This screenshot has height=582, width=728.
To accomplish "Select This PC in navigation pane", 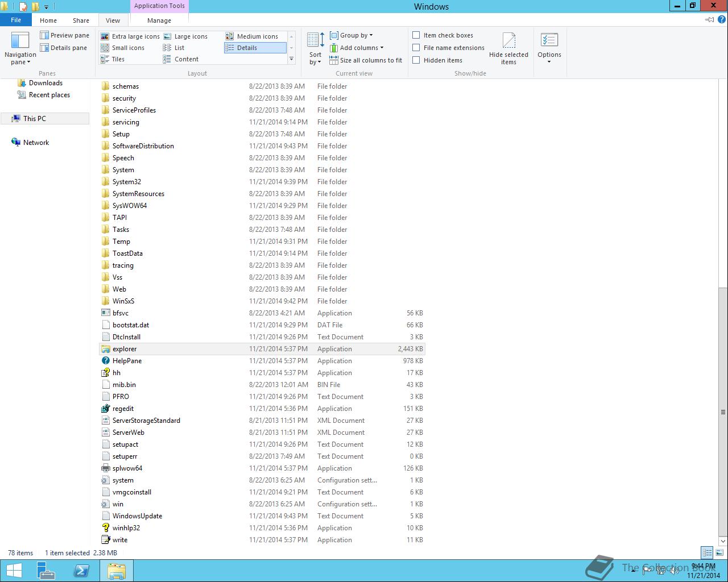I will click(45, 118).
